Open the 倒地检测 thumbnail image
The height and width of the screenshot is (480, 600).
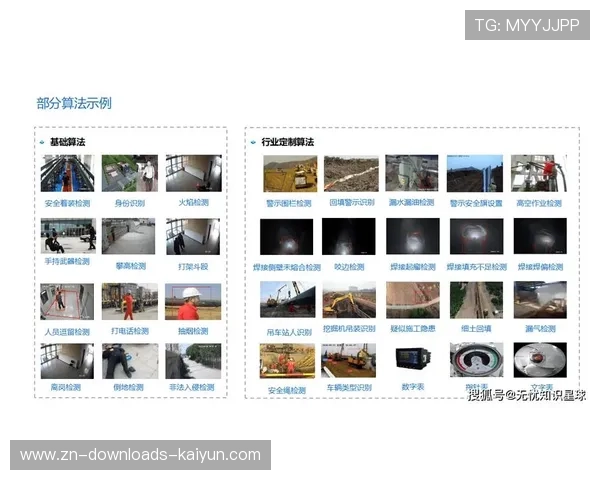click(x=130, y=361)
